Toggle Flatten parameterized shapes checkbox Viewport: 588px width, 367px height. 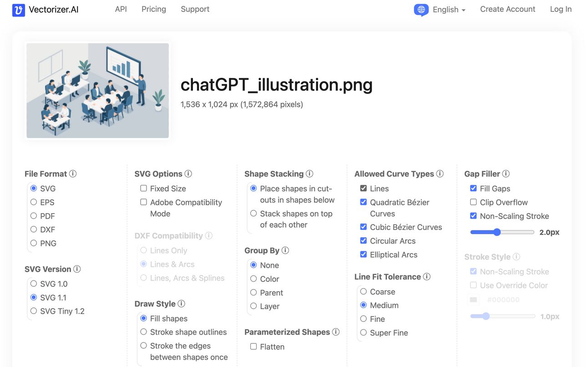coord(253,346)
